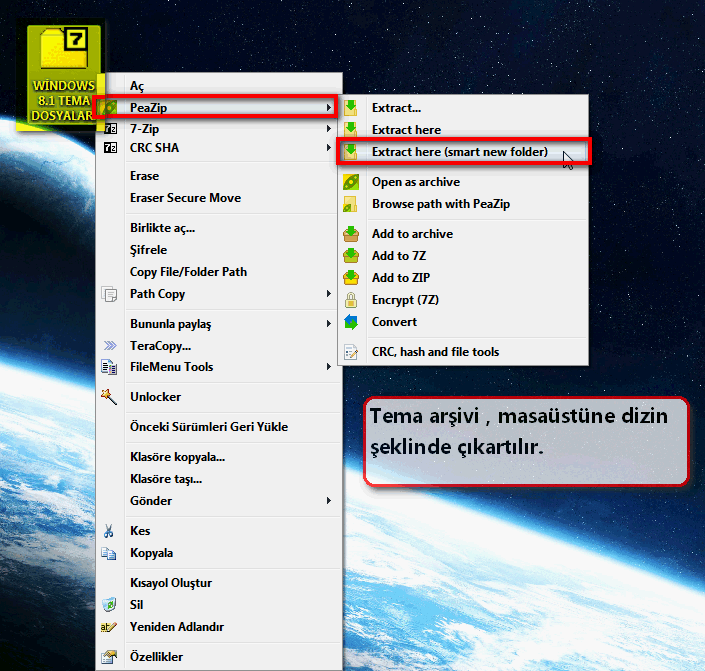Click the box icon beside Add to archive
705x671 pixels.
tap(351, 234)
